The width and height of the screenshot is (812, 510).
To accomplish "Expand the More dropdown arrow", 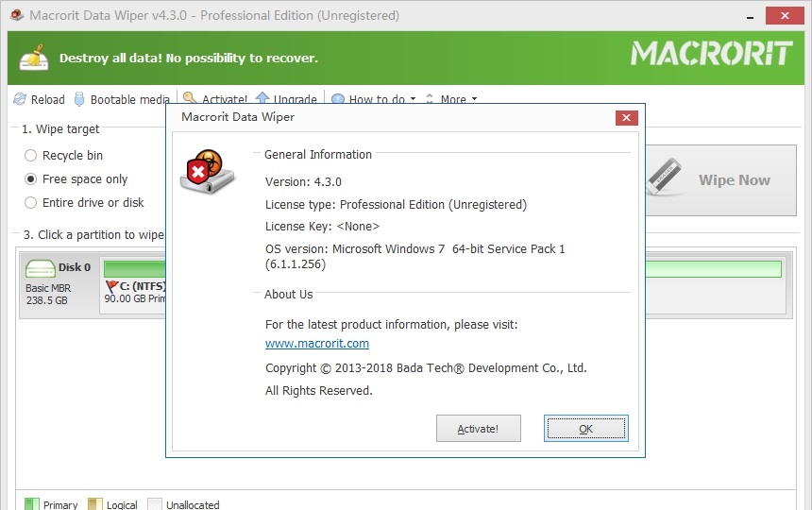I will coord(474,98).
